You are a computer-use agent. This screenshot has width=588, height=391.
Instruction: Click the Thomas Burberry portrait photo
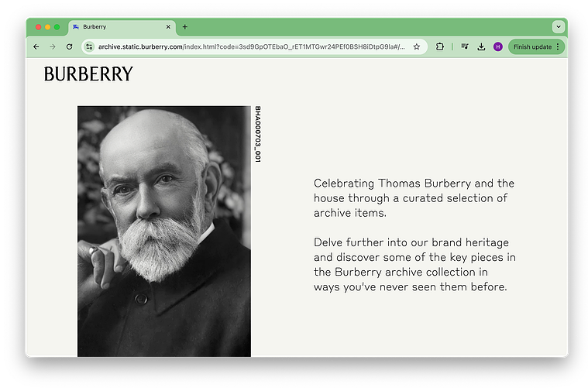[164, 232]
